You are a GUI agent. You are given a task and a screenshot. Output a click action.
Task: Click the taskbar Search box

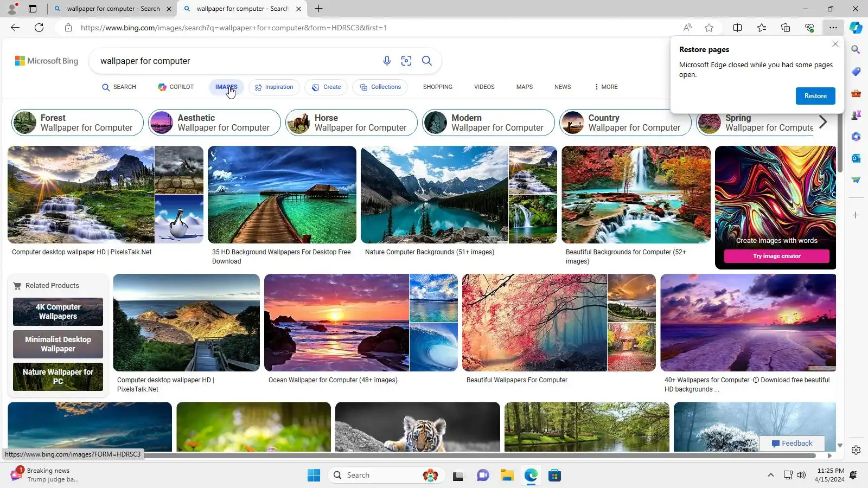[x=387, y=476]
